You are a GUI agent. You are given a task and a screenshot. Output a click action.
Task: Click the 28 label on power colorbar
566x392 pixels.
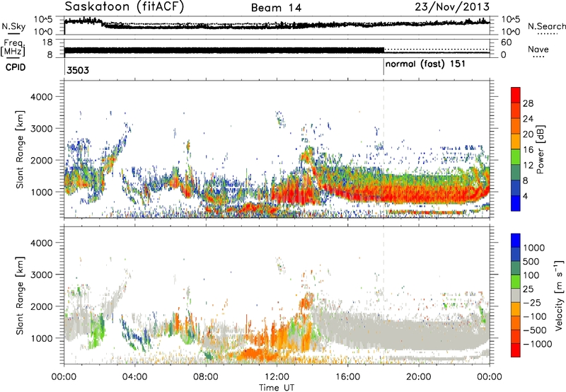point(528,103)
